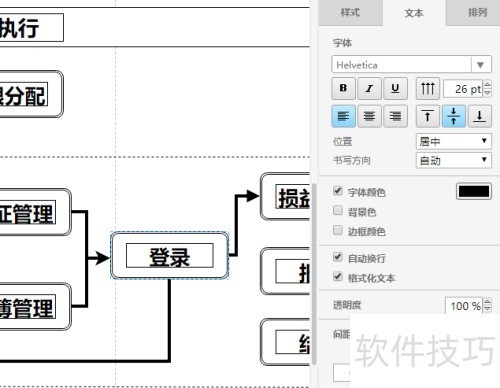Center-align text horizontally
500x388 pixels.
(369, 116)
